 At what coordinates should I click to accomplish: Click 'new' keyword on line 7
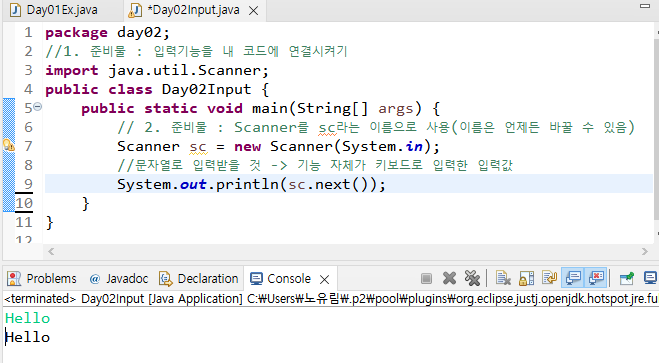click(248, 147)
